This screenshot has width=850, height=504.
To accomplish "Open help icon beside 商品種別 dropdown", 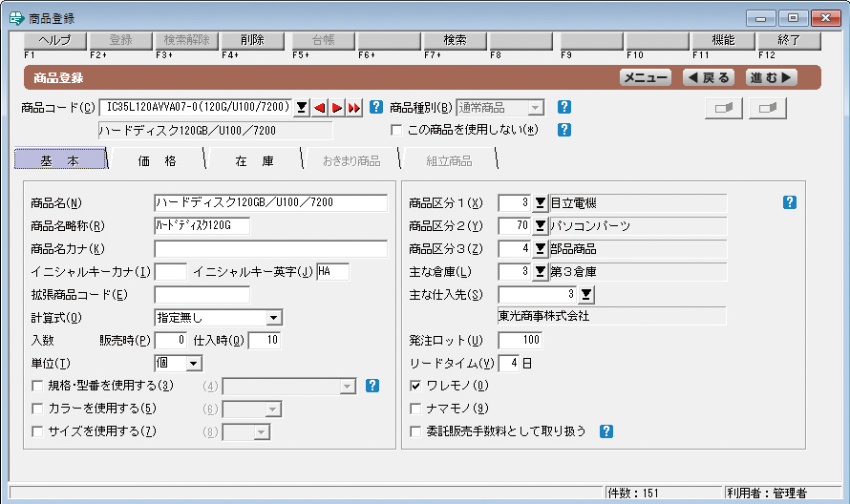I will [x=563, y=108].
